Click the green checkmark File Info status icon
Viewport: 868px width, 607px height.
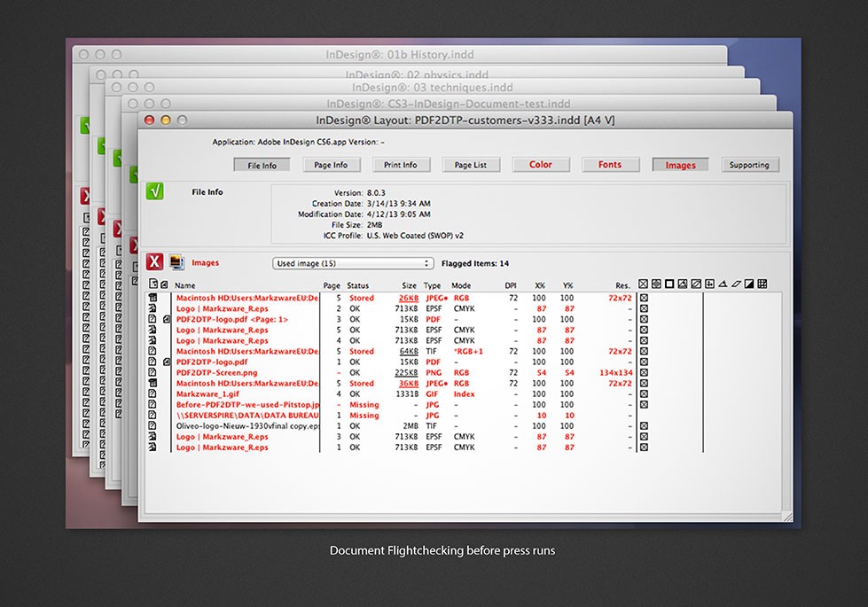154,191
